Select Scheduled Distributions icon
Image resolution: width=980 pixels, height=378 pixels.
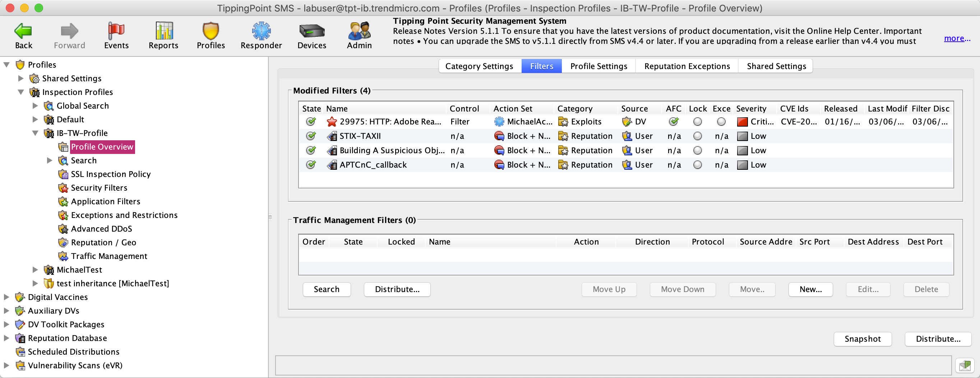click(x=20, y=352)
